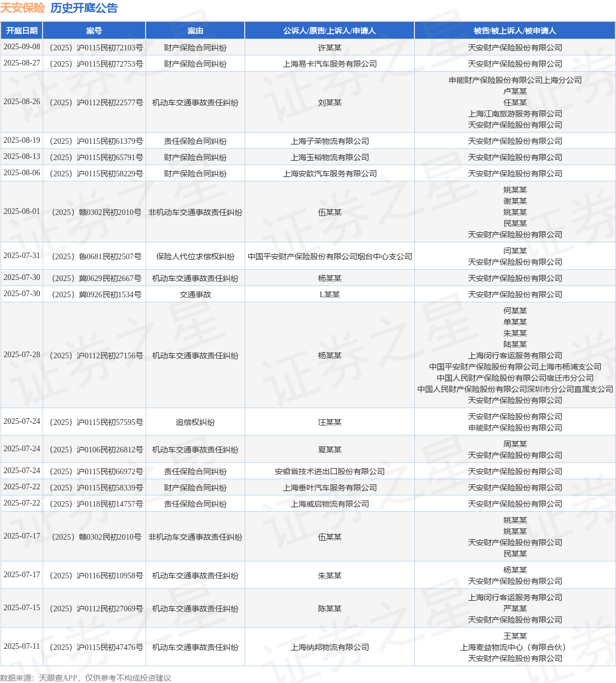Click plaintiff L某某
Screen dimensions: 616x683
[330, 294]
